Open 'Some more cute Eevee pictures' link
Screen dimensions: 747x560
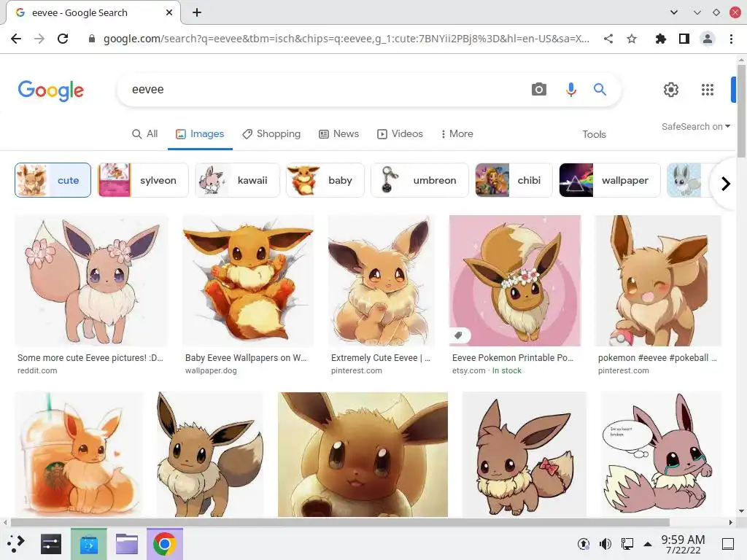(x=90, y=357)
